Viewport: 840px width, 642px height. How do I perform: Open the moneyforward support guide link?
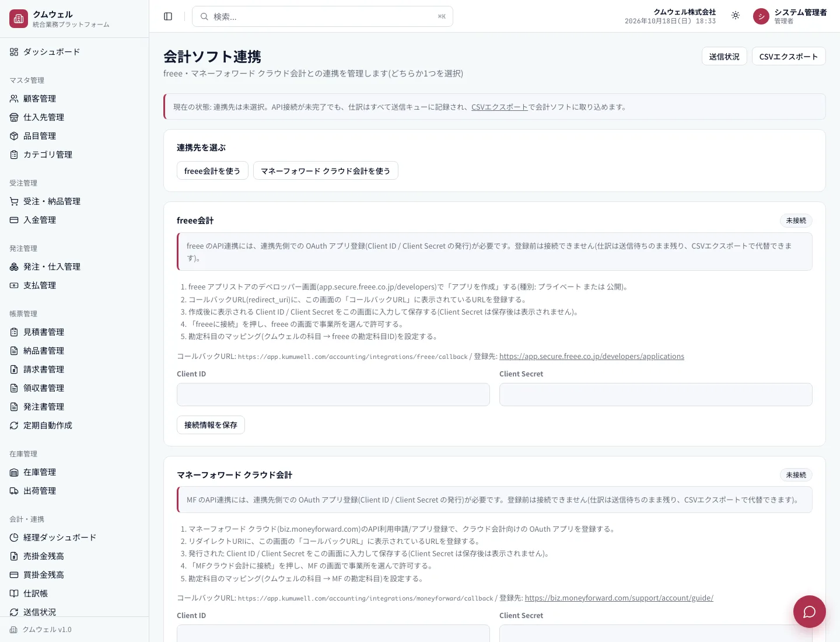tap(619, 598)
